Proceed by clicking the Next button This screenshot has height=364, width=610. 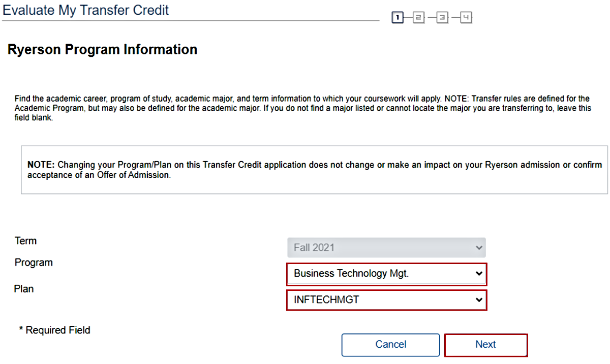coord(485,345)
